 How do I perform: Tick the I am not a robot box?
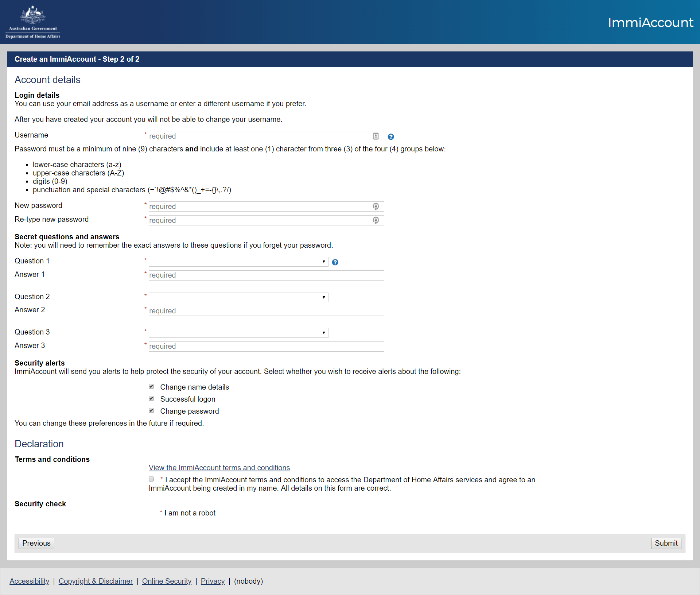153,513
